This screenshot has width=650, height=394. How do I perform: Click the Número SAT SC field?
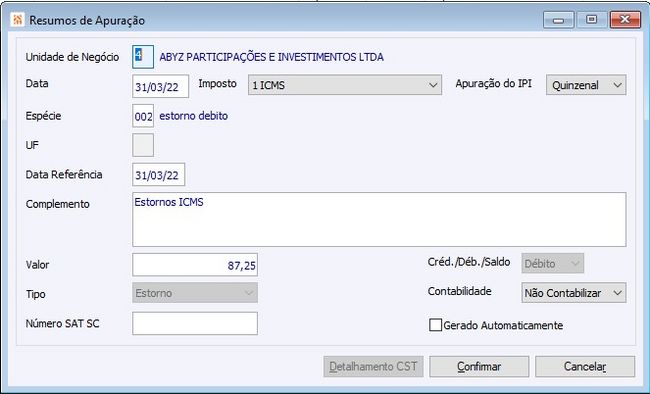pyautogui.click(x=195, y=323)
